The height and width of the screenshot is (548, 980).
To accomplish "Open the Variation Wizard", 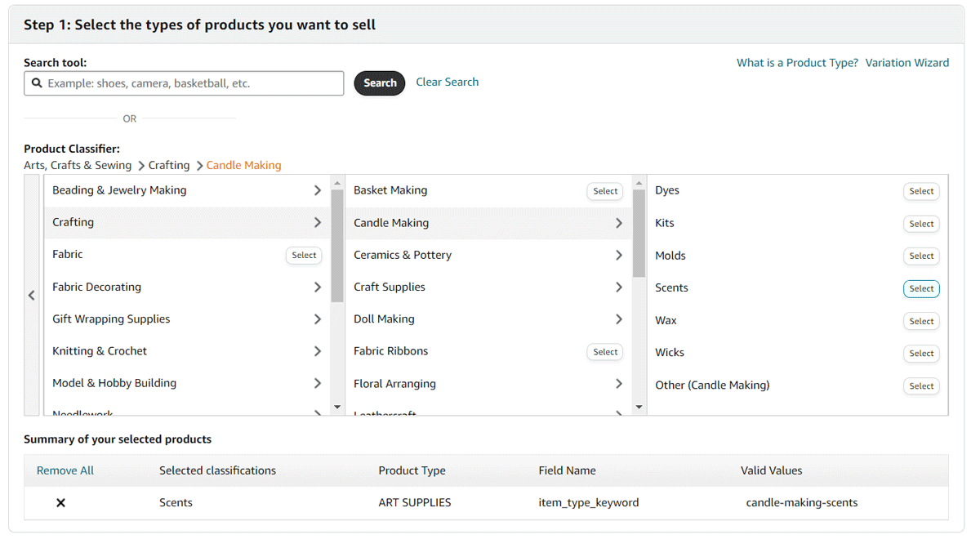I will (906, 62).
